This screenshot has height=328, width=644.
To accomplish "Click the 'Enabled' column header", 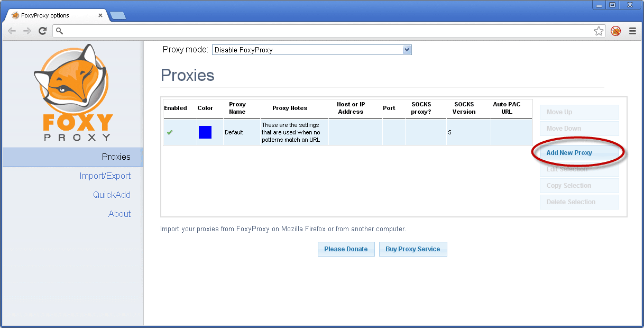I will pos(176,108).
